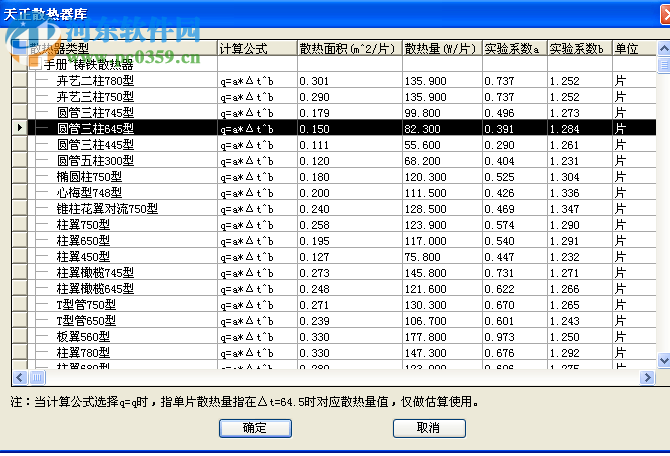Click the 实验系数b column header
This screenshot has height=456, width=670.
[x=580, y=49]
